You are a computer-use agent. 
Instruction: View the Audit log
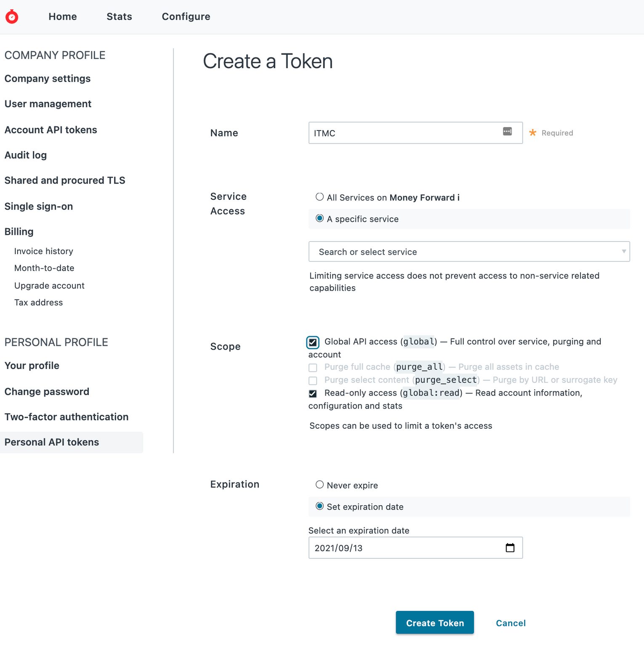(26, 155)
